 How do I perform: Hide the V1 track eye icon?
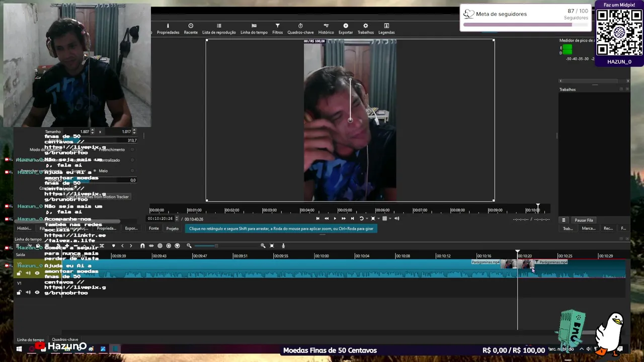[37, 293]
